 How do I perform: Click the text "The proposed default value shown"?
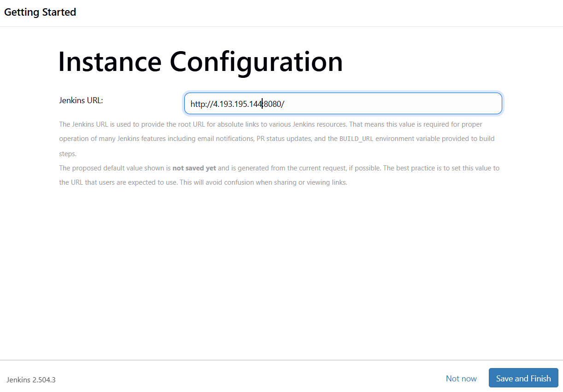coord(112,168)
